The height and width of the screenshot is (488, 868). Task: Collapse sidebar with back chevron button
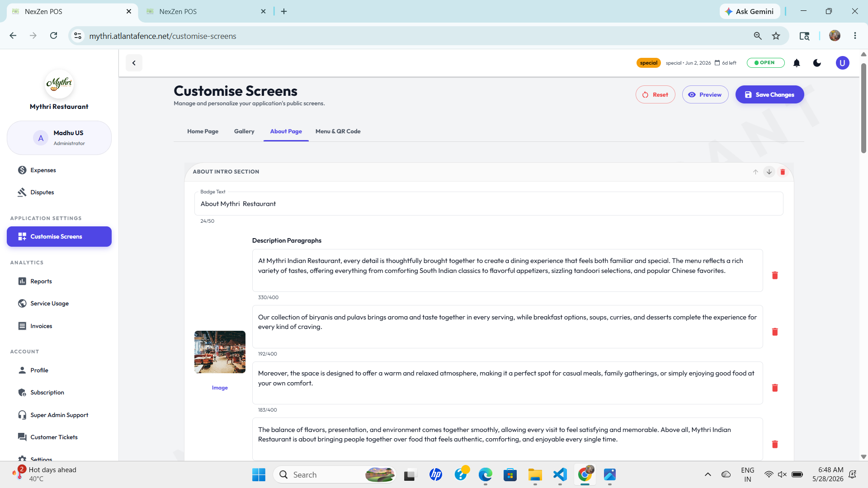pos(134,63)
